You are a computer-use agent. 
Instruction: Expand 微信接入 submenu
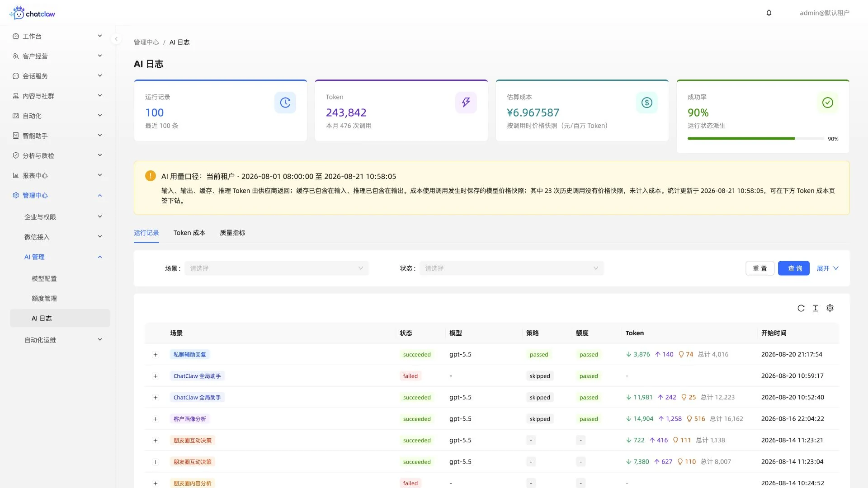(x=100, y=237)
